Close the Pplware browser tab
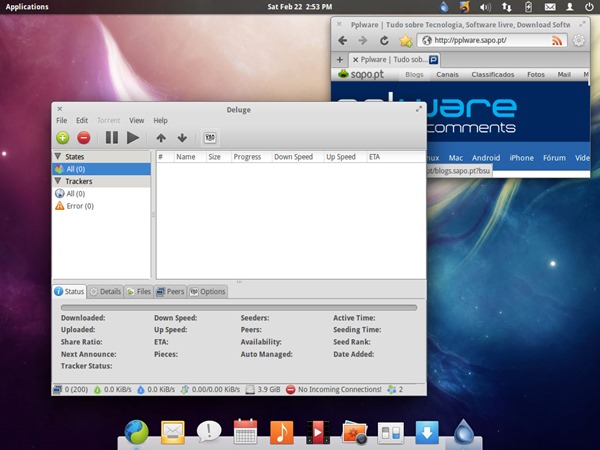600x450 pixels. click(x=355, y=60)
